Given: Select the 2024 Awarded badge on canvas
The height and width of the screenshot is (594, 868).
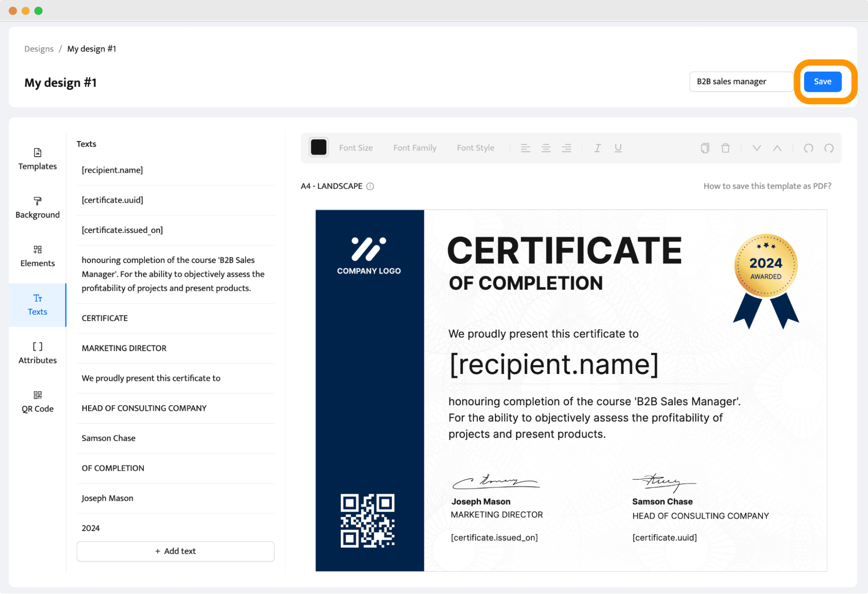Looking at the screenshot, I should click(x=766, y=281).
